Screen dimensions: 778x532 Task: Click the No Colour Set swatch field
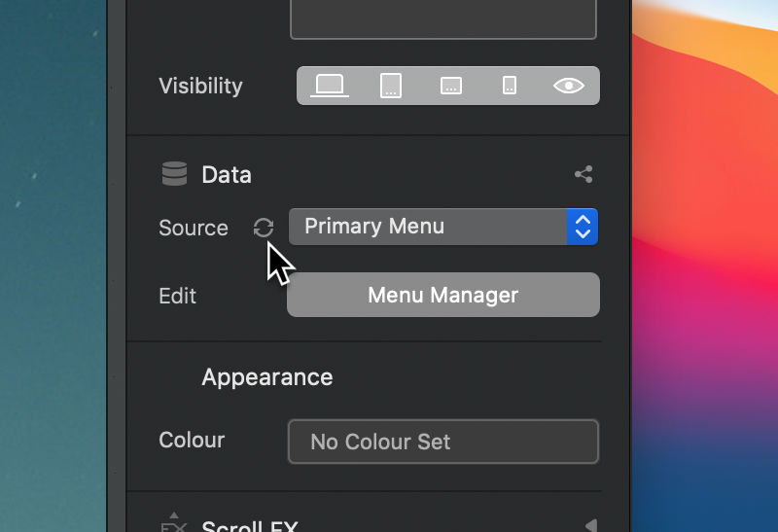coord(443,442)
